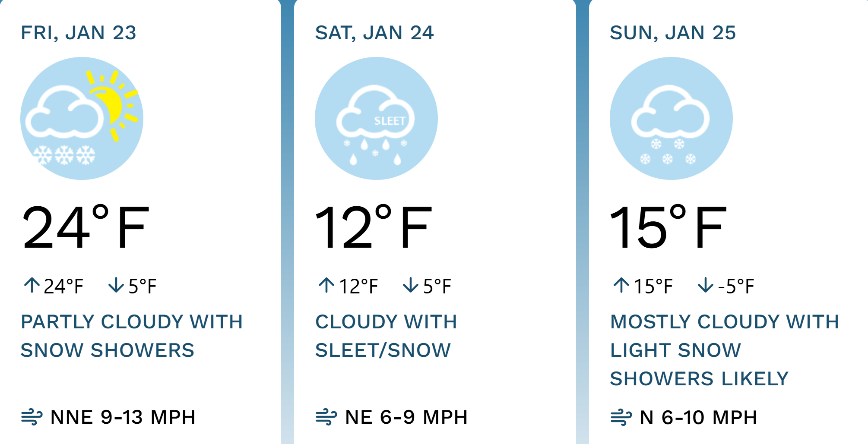Click Friday's low temperature down arrow
The width and height of the screenshot is (868, 444).
(x=116, y=285)
